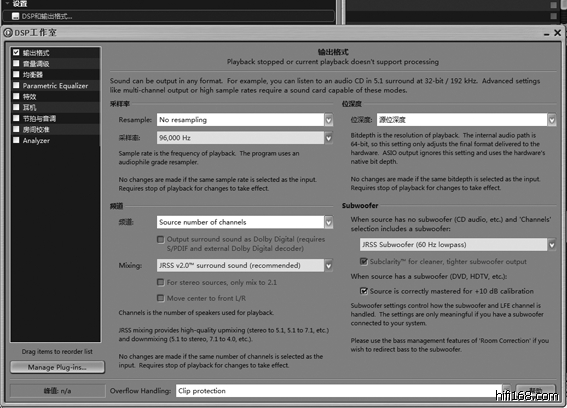567x408 pixels.
Task: Tick the 耳机 checkbox
Action: tap(16, 107)
